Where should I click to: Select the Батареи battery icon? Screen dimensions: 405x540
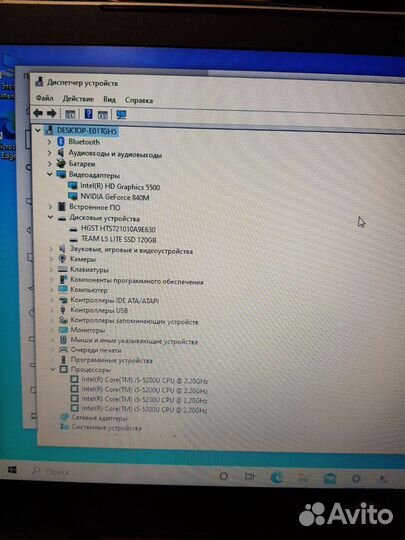(61, 163)
